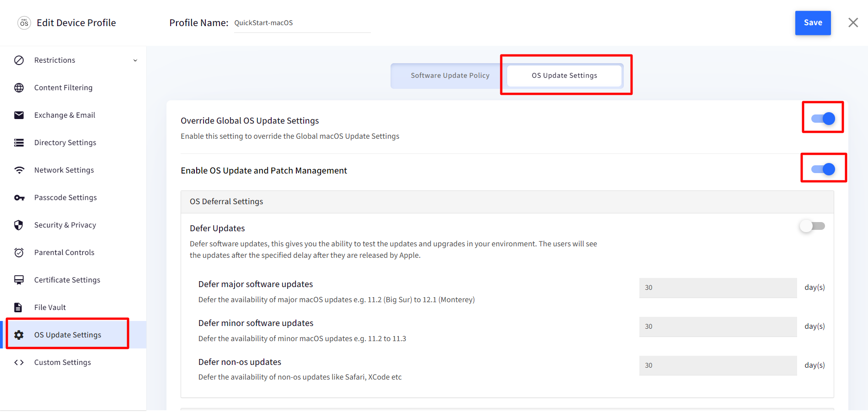Click the Network Settings wifi icon

coord(19,170)
